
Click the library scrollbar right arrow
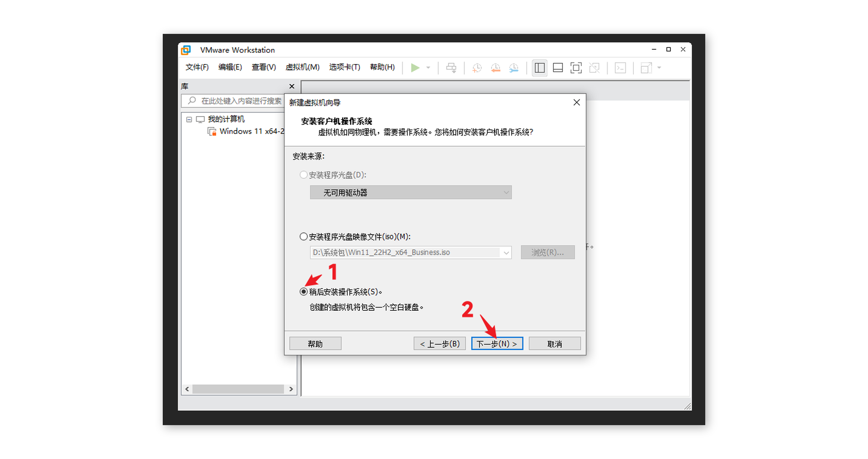(291, 389)
